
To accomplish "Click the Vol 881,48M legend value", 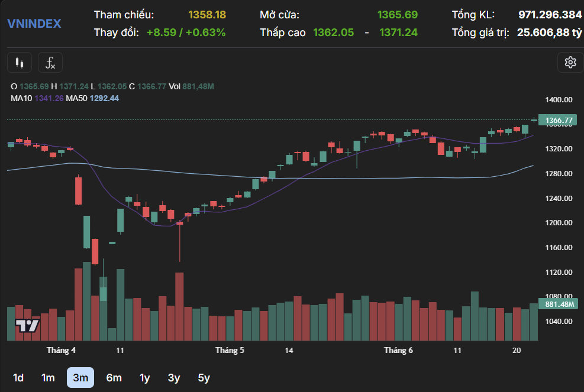I will tap(198, 86).
